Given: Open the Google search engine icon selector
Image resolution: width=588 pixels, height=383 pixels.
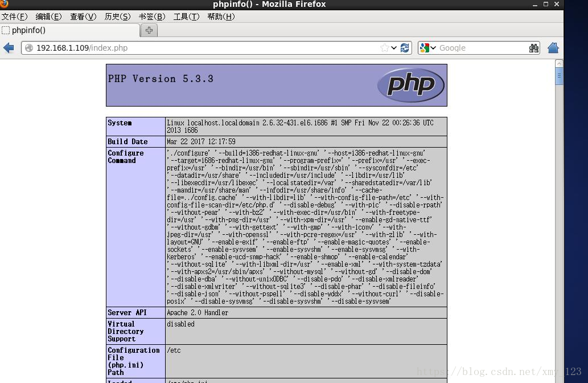Looking at the screenshot, I should 425,48.
